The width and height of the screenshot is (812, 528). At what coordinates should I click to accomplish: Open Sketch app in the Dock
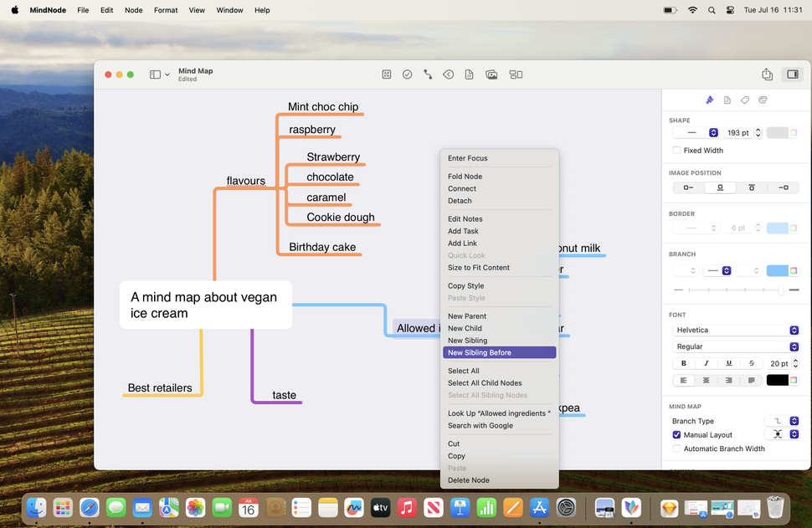[669, 508]
